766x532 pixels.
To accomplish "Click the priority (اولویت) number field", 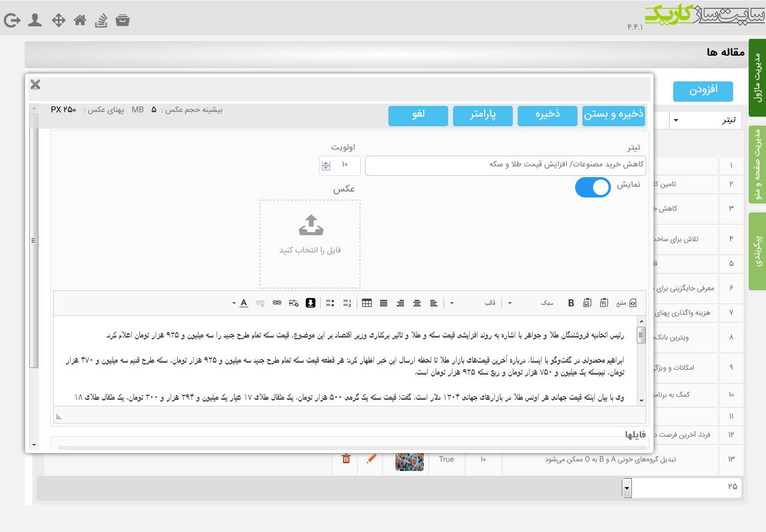I will [x=340, y=165].
